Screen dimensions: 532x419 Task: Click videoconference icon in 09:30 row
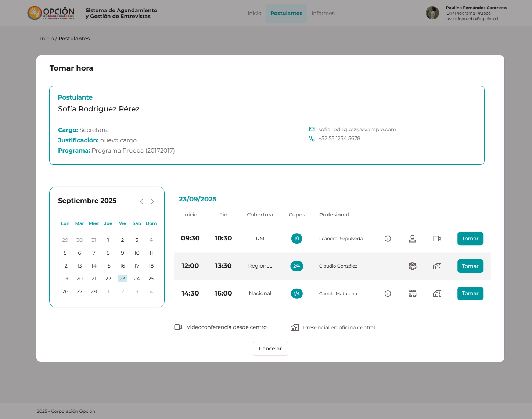[437, 239]
